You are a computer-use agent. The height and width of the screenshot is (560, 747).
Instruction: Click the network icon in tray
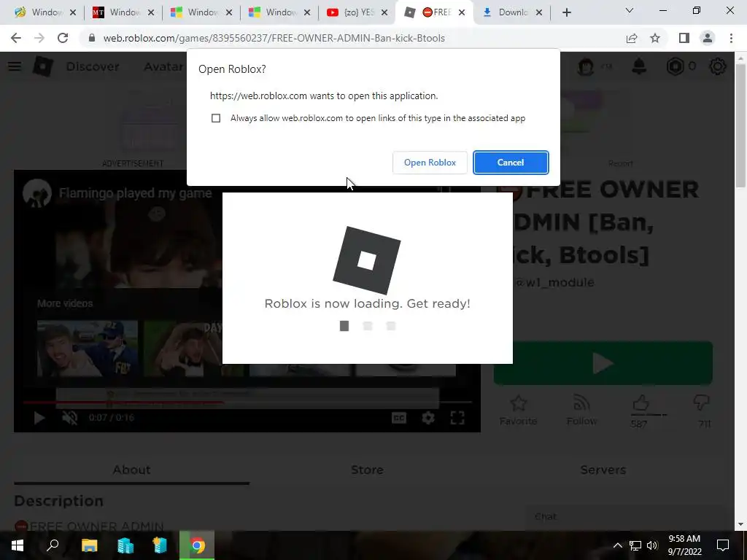[x=635, y=545]
